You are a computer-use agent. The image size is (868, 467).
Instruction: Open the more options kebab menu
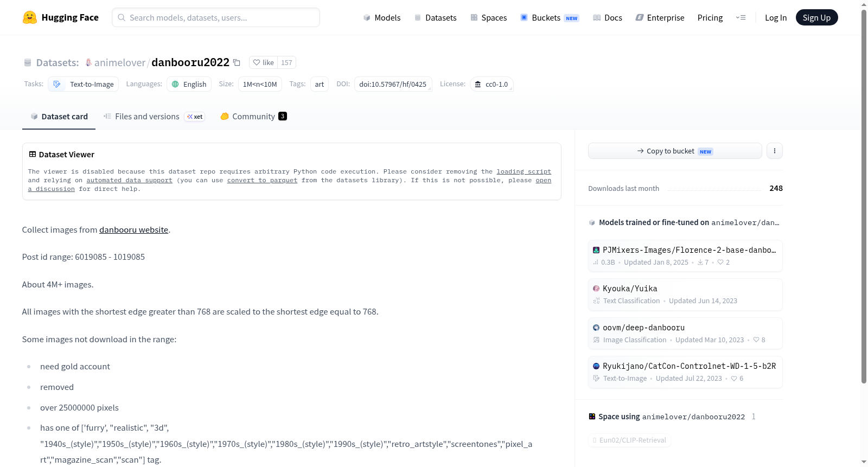click(x=775, y=151)
